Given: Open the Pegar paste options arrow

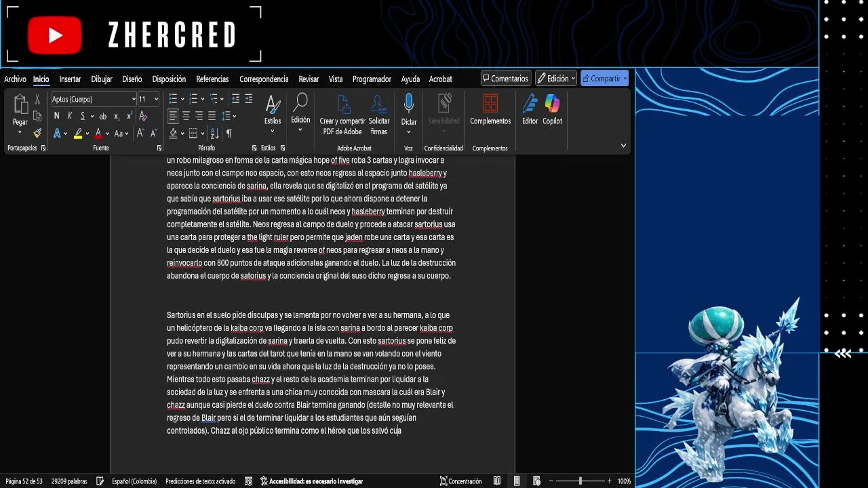Looking at the screenshot, I should tap(20, 131).
